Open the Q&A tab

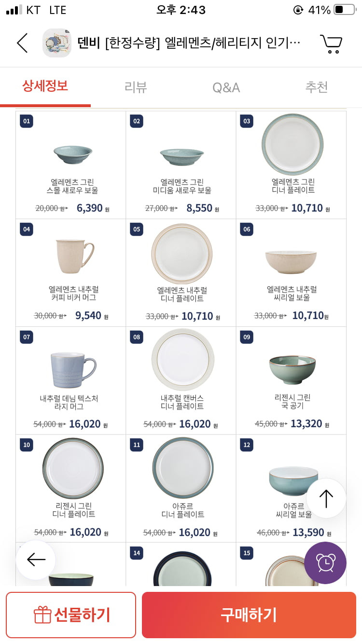tap(226, 87)
